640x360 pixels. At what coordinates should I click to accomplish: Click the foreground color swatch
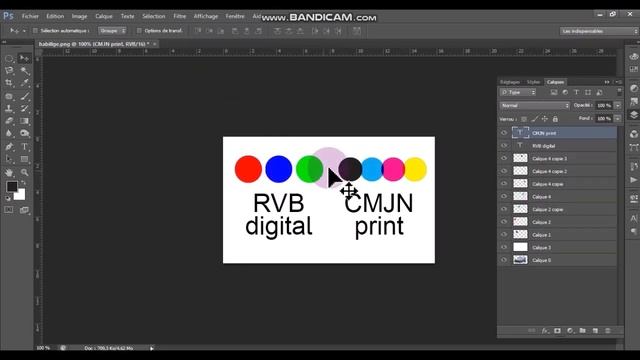pyautogui.click(x=11, y=187)
